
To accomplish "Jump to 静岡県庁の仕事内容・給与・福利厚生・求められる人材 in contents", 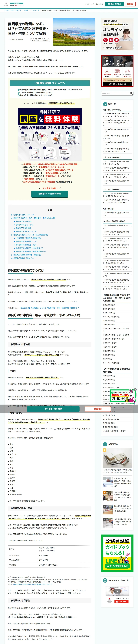I will (x=34, y=218).
